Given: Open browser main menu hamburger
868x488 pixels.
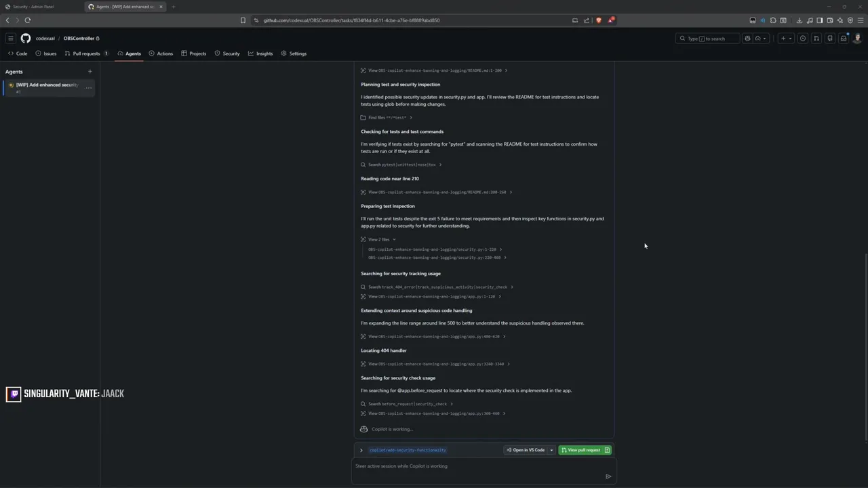Looking at the screenshot, I should tap(861, 20).
